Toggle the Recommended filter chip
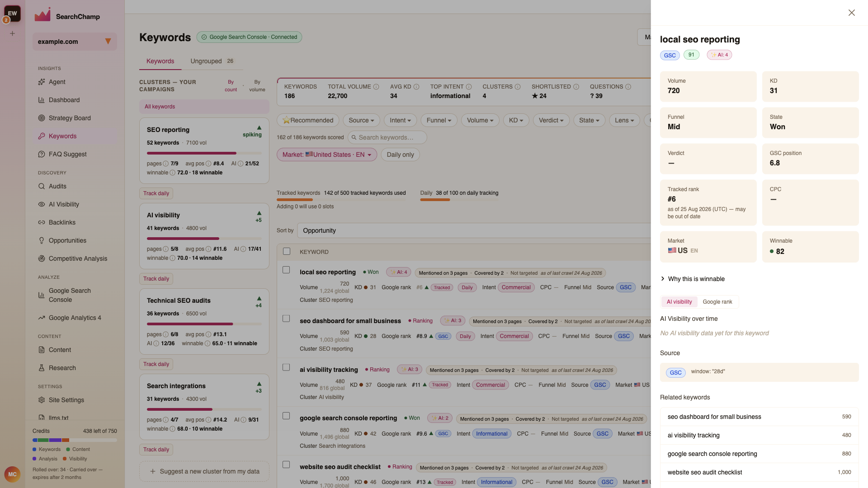This screenshot has height=488, width=868. [308, 120]
